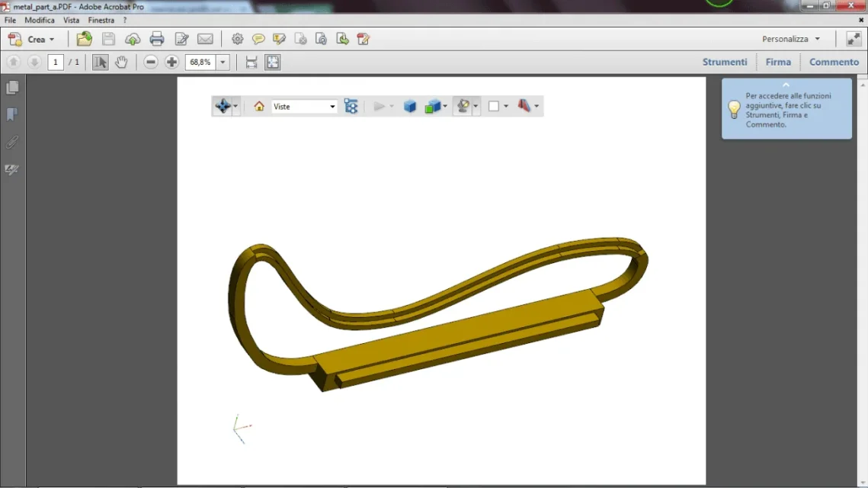Open the File menu

[10, 20]
